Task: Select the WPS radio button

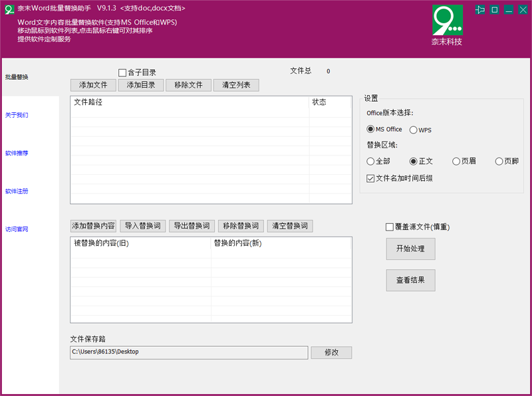Action: pyautogui.click(x=414, y=130)
